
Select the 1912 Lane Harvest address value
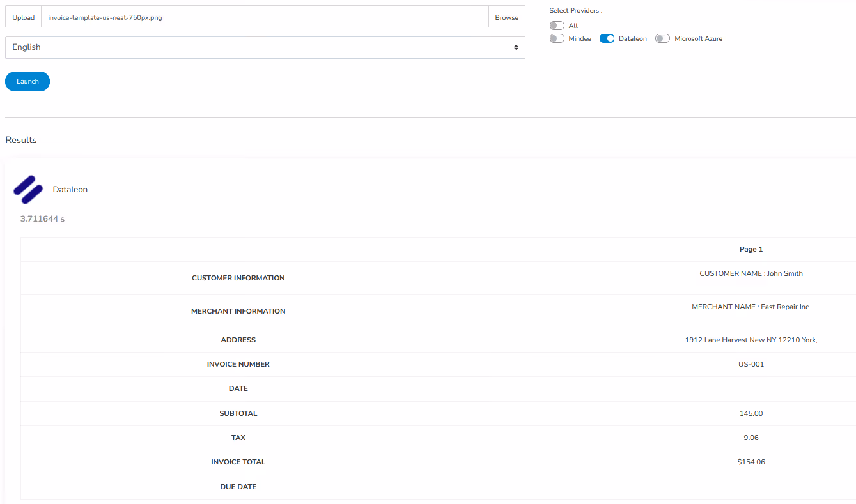(751, 340)
